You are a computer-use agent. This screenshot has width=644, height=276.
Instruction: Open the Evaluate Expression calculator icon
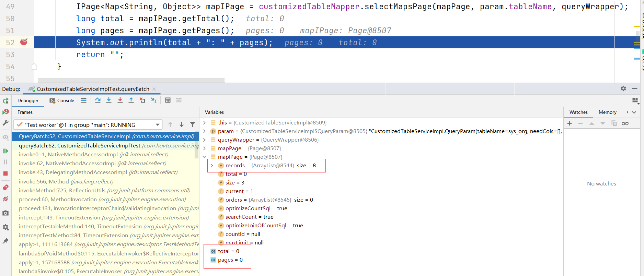click(168, 100)
